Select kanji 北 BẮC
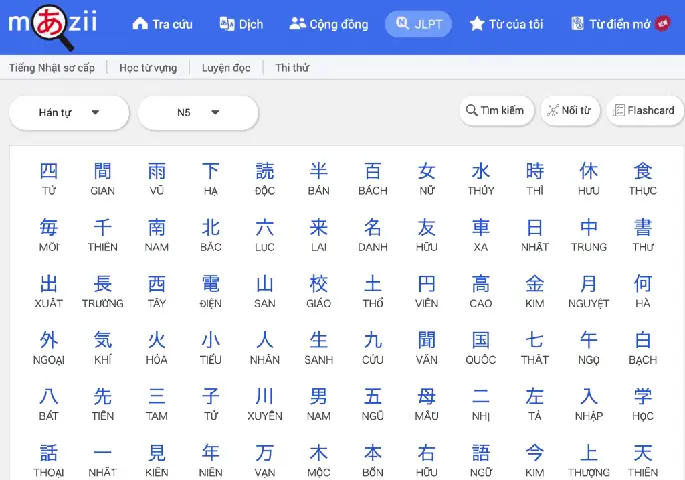Screen dimensions: 685x480 (x=211, y=235)
